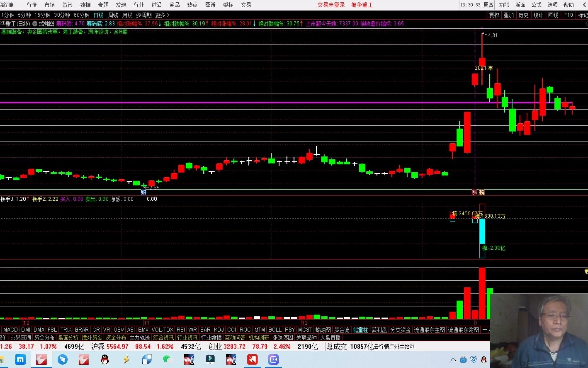Open the WeChat taskbar icon

point(168,359)
